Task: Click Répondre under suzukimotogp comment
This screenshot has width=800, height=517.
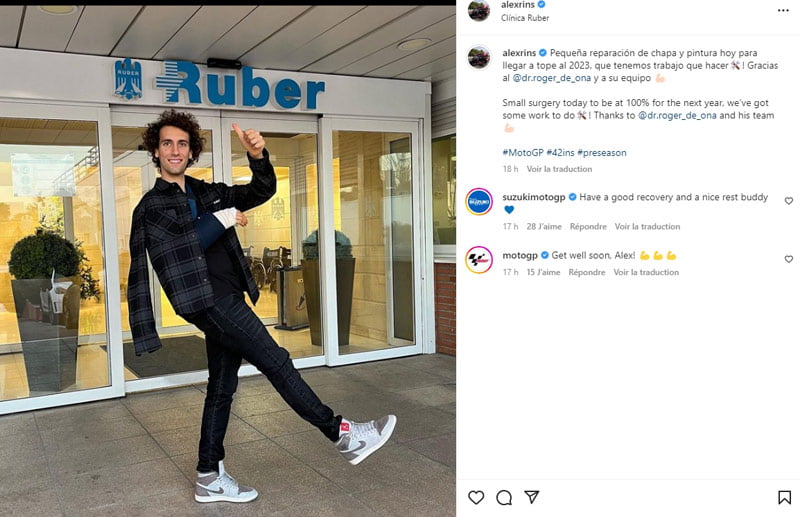Action: click(588, 227)
